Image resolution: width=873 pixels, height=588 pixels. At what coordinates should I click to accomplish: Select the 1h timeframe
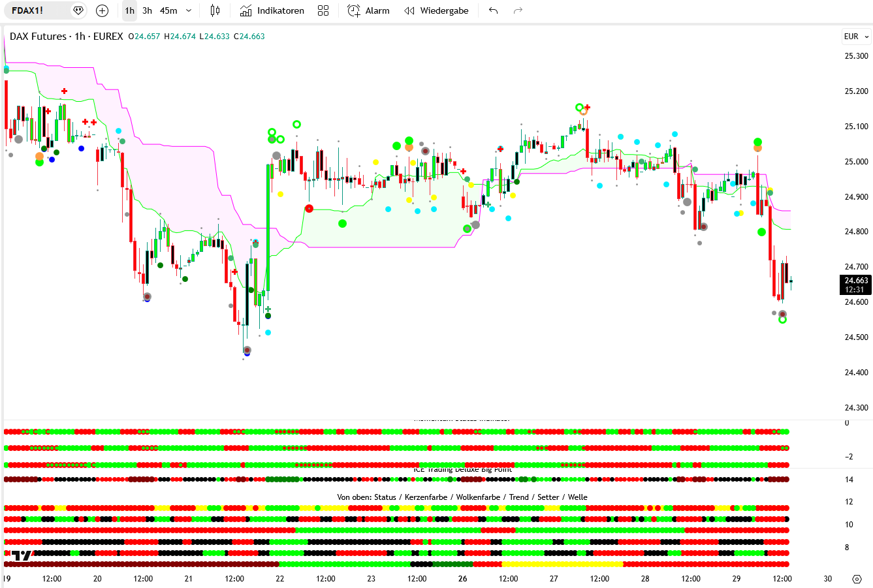click(130, 10)
